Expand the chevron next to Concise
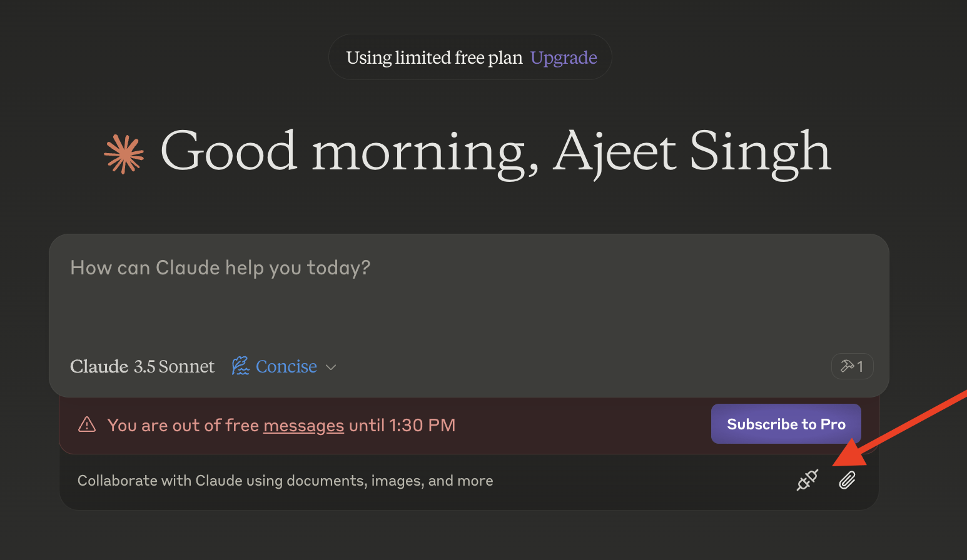Screen dimensions: 967x560 tap(332, 367)
